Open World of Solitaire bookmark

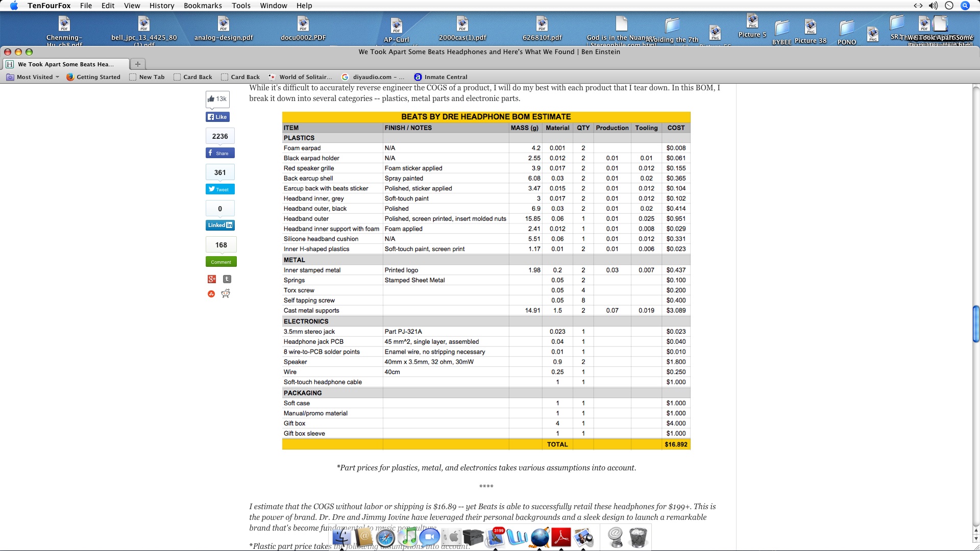point(300,77)
